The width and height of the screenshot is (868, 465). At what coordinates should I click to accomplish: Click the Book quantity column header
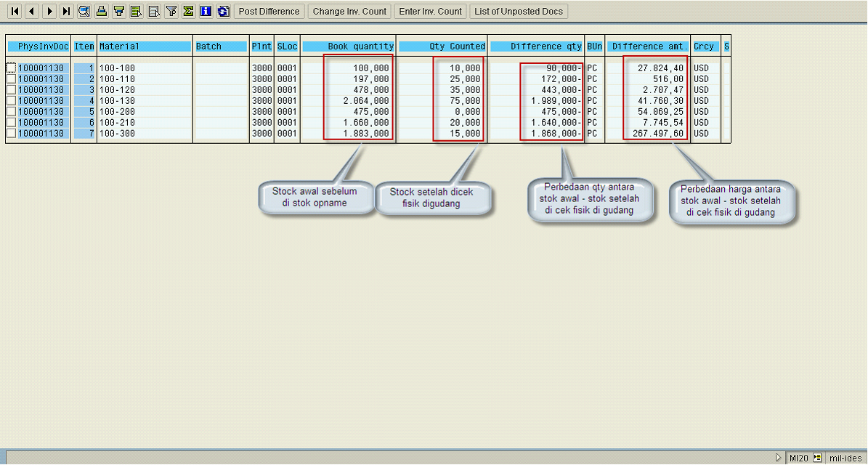coord(349,46)
